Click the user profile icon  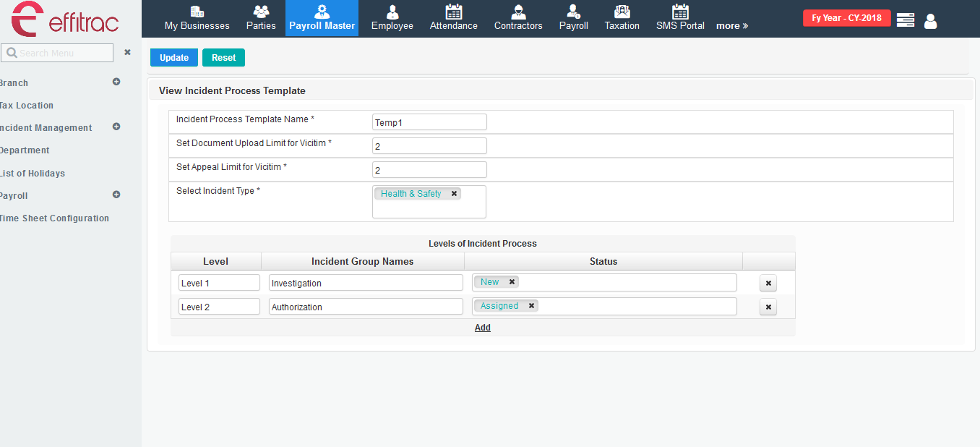[930, 21]
